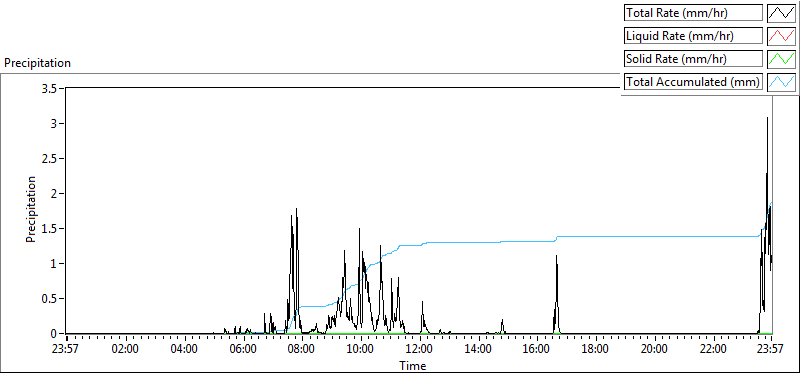Click the 16:40 rate spike on the plot

tap(557, 256)
